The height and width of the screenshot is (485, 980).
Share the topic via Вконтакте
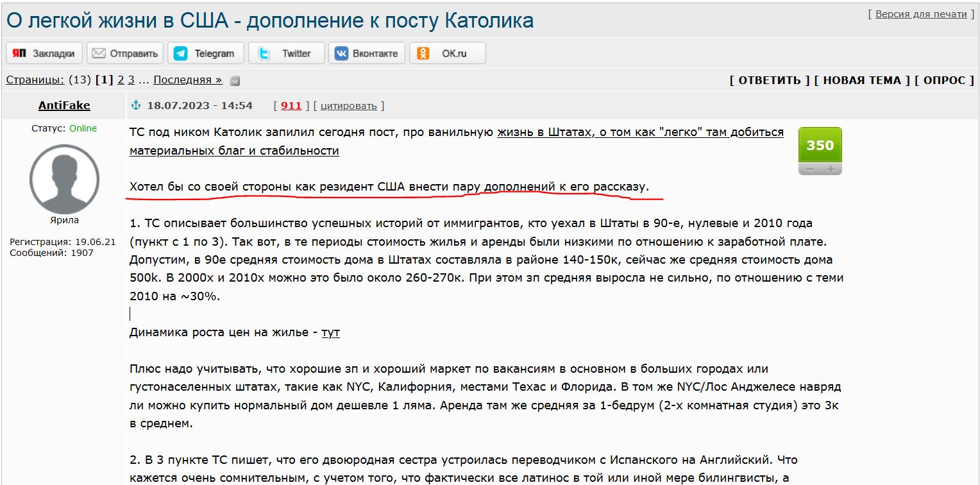click(x=367, y=53)
